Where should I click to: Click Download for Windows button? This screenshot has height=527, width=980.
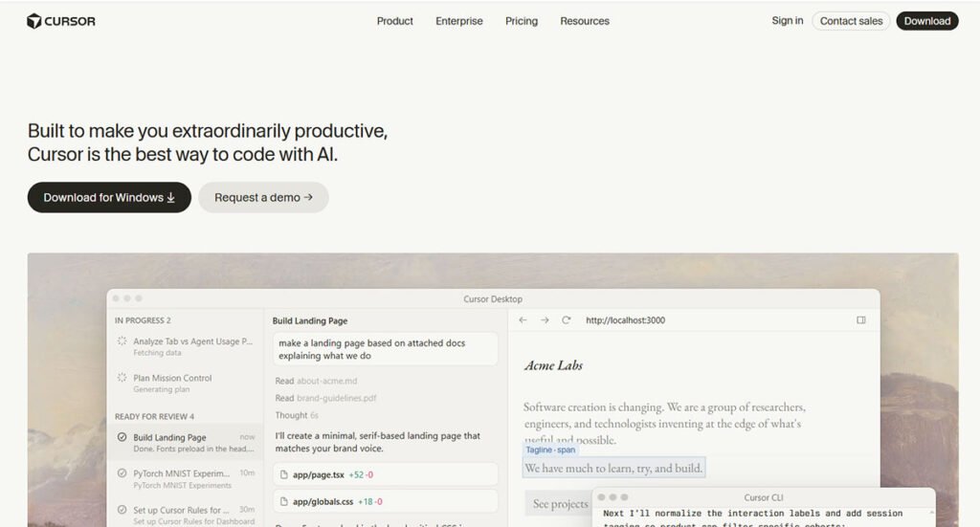pos(109,197)
